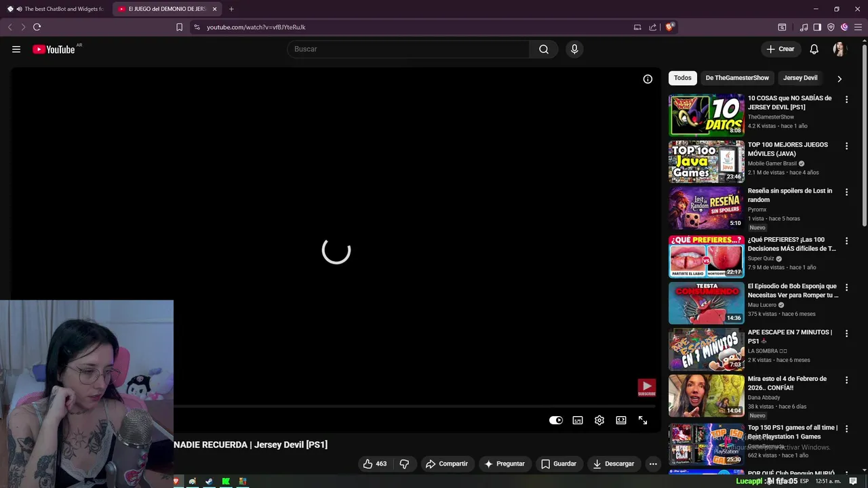Open APE ESCAPE EN 7 MINUTOS video title
This screenshot has height=488, width=868.
coord(790,337)
